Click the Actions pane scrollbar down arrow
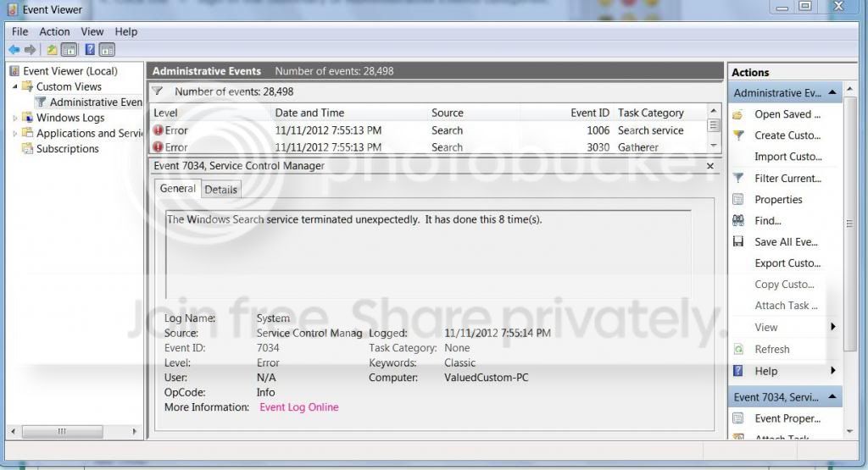The height and width of the screenshot is (470, 868). coord(849,431)
